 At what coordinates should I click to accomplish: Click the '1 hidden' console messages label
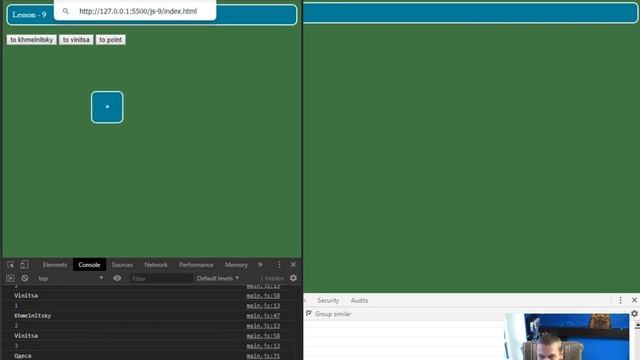click(272, 278)
